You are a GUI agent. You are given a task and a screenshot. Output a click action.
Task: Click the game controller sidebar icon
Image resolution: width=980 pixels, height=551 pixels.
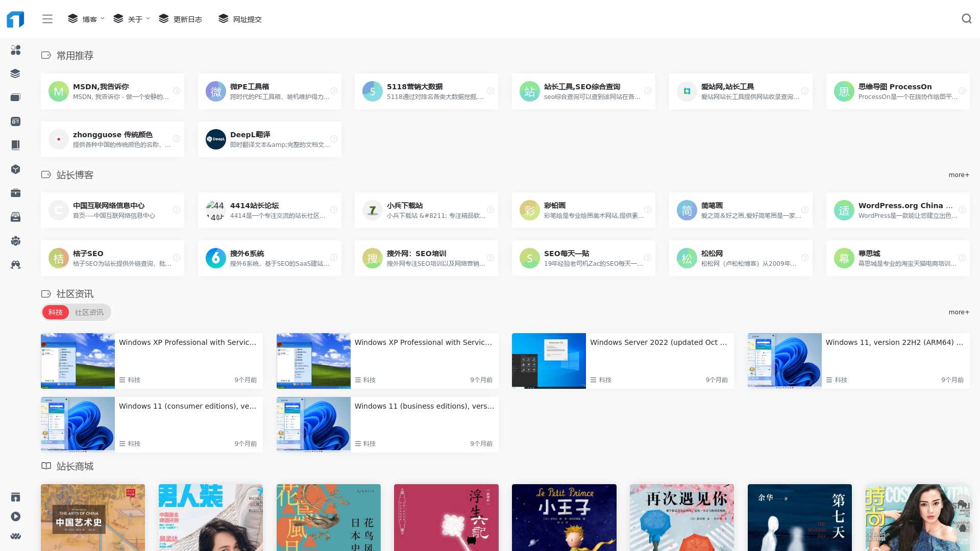(16, 265)
